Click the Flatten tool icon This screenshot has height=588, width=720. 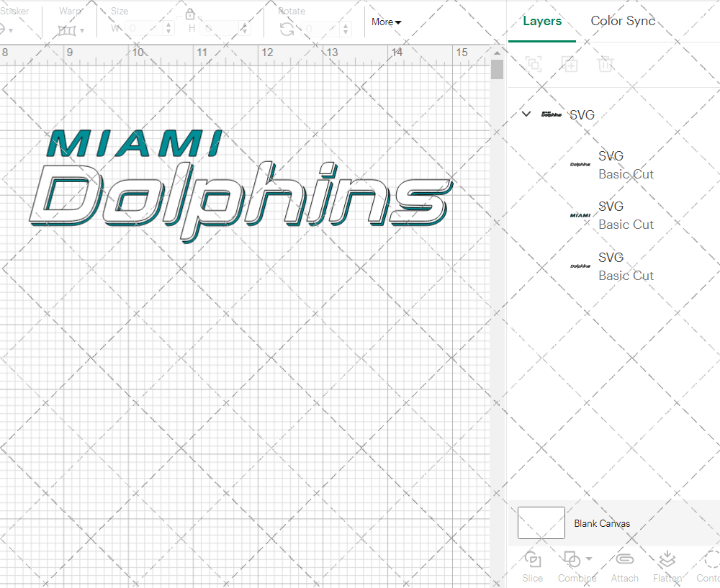coord(667,560)
